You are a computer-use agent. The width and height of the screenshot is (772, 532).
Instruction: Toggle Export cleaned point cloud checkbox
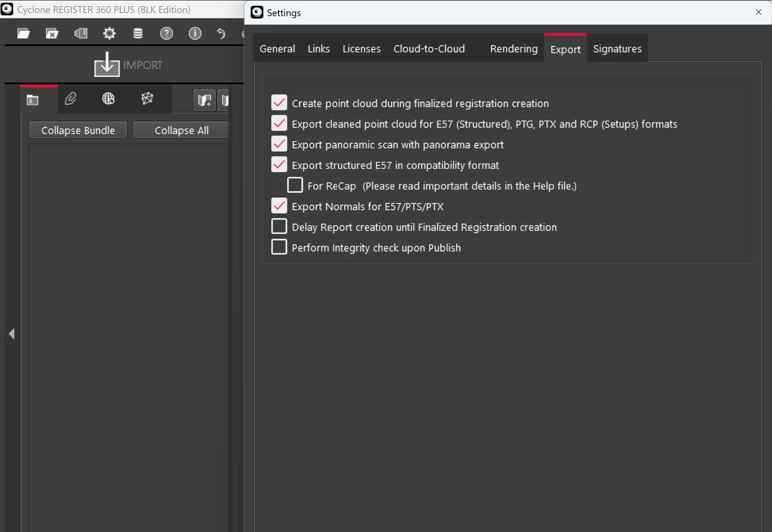pyautogui.click(x=279, y=123)
